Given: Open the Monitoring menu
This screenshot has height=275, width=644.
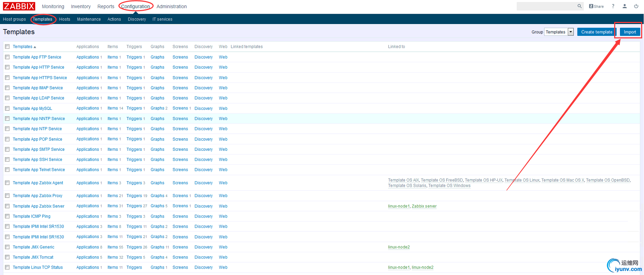Looking at the screenshot, I should coord(53,6).
